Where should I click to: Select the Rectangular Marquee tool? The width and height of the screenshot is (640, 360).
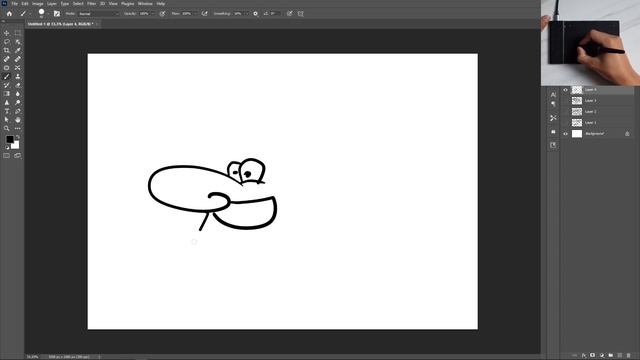pos(18,33)
